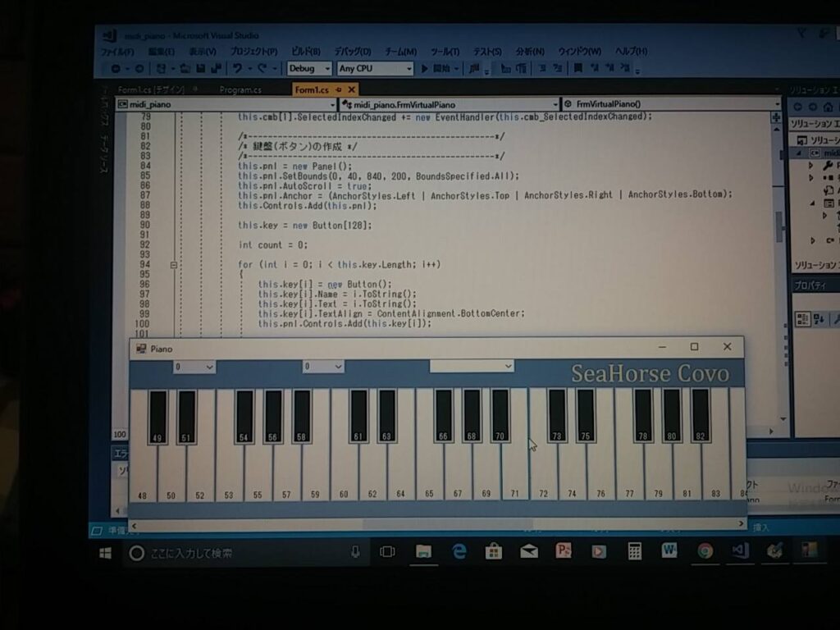Click the New Project toolbar icon

(161, 69)
